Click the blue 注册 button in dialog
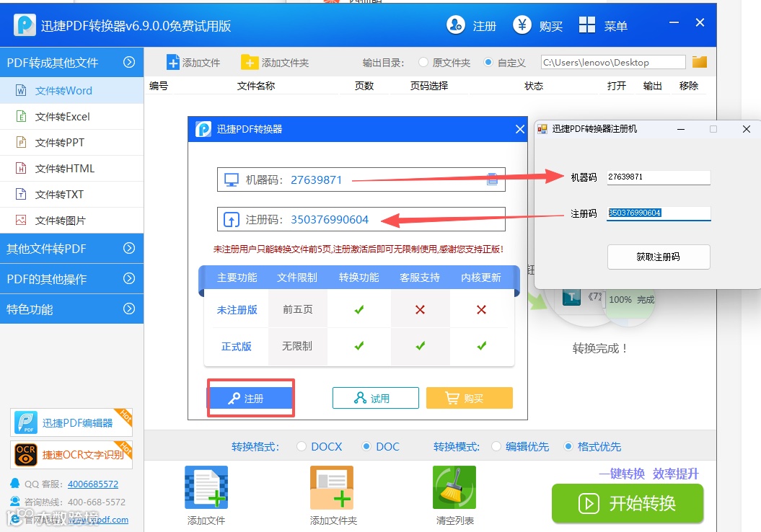Viewport: 761px width, 532px height. [x=251, y=398]
